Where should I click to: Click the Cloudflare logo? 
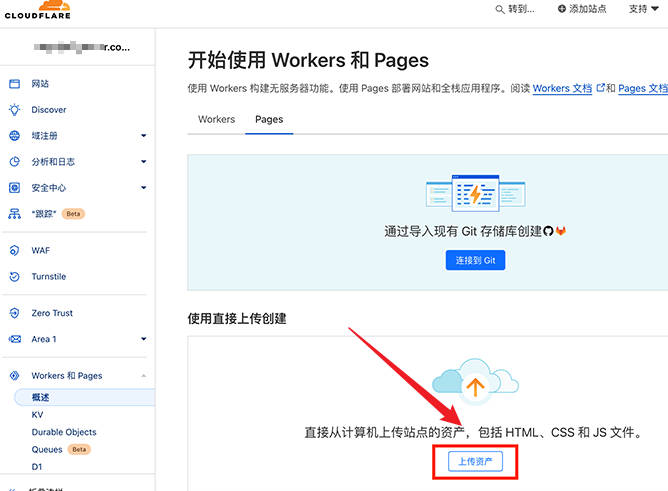pos(37,10)
